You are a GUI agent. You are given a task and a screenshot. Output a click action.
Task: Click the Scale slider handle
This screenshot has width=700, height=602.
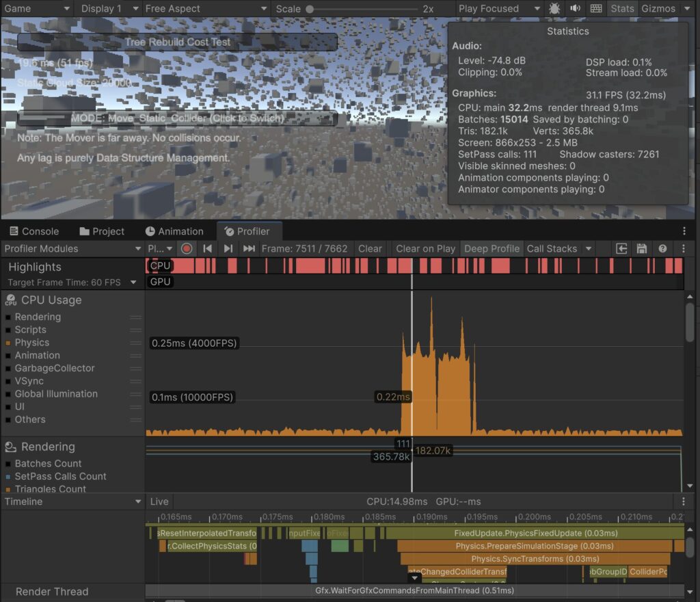tap(310, 9)
